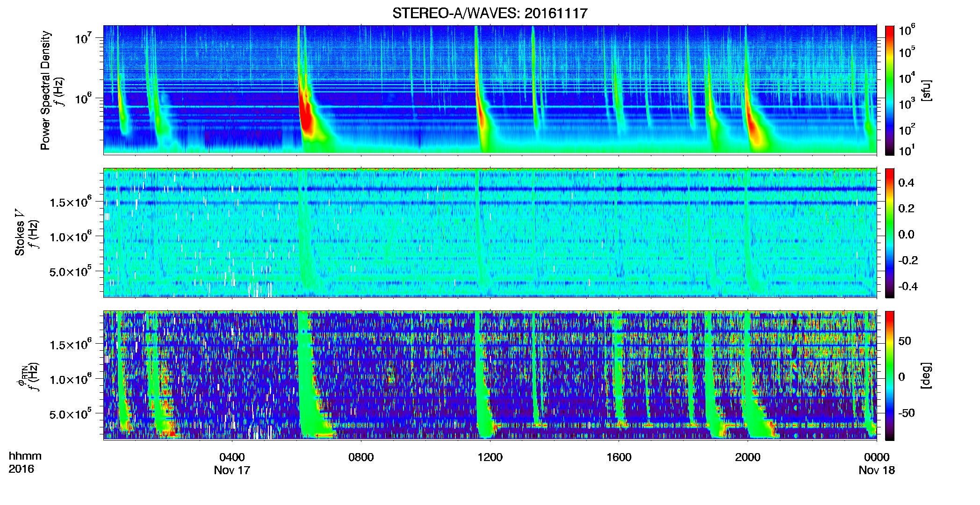The height and width of the screenshot is (505, 980).
Task: Click the -50 degree color bar value
Action: coord(907,413)
